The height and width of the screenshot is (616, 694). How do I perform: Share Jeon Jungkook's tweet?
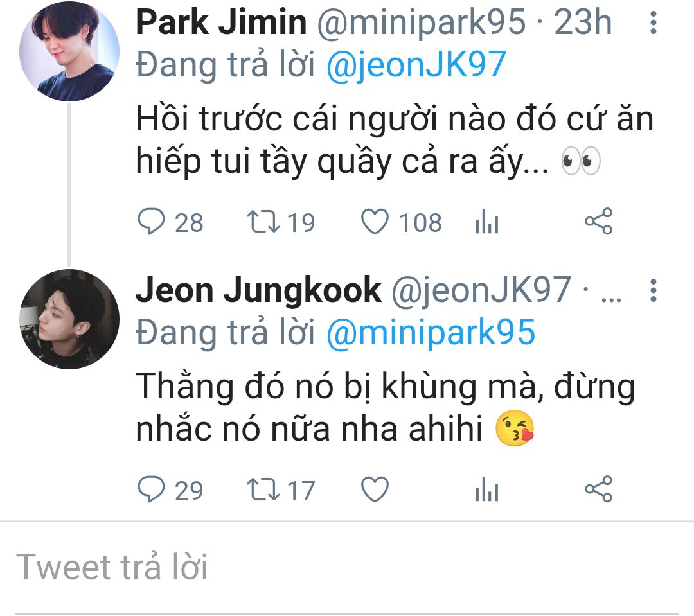click(598, 489)
